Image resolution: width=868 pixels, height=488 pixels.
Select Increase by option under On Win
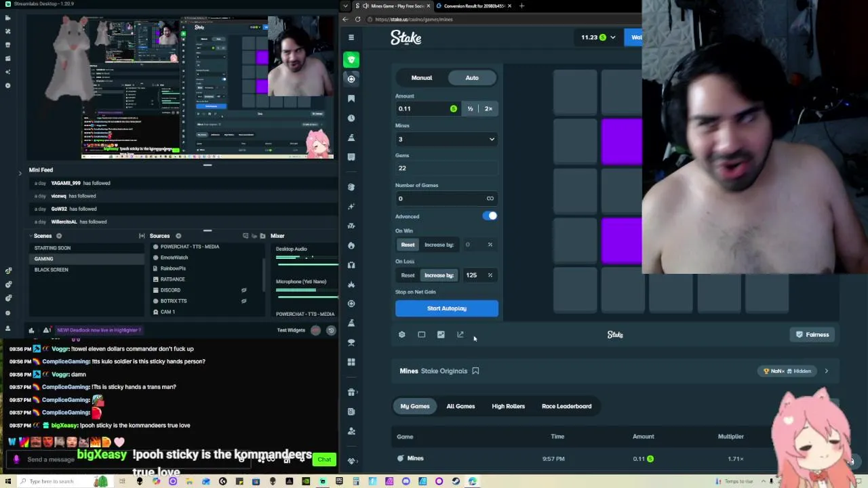click(439, 245)
